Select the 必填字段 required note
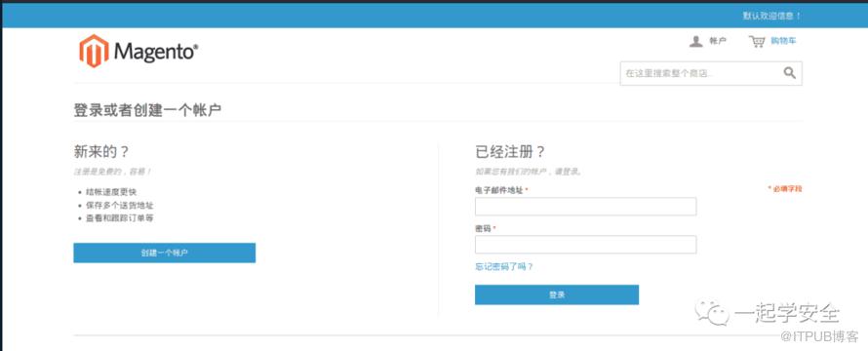The image size is (868, 351). [x=785, y=189]
